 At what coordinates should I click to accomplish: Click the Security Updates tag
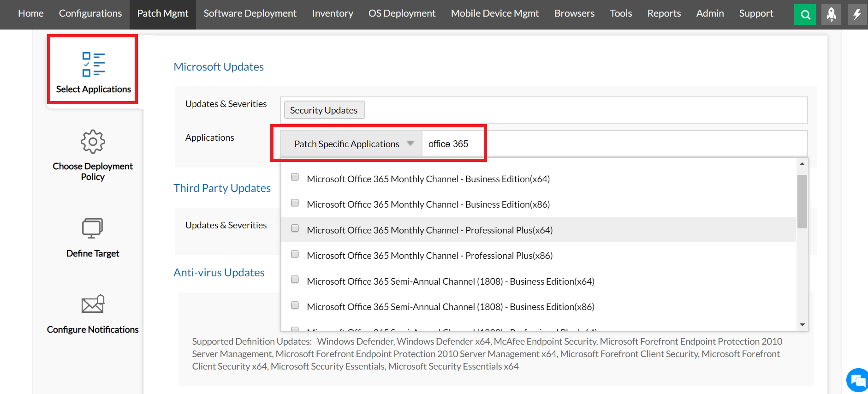324,110
